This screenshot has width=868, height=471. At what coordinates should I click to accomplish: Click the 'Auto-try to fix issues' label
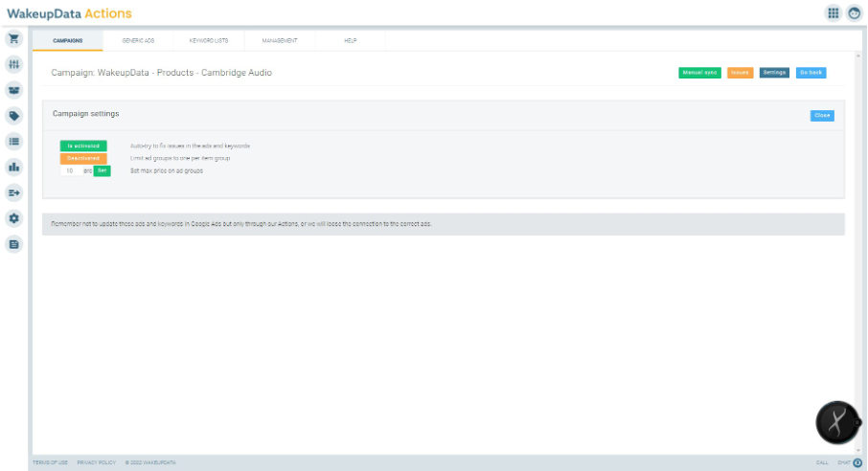pyautogui.click(x=190, y=146)
